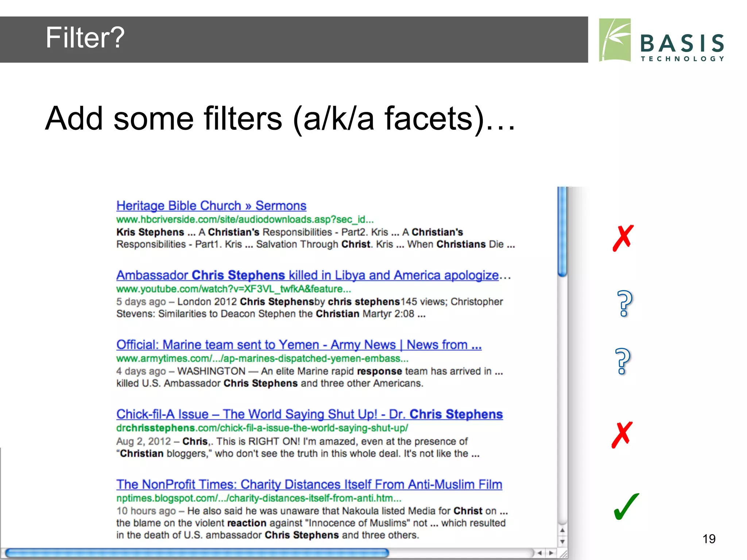Click the '4 days ago – WASHINGTON' snippet
The image size is (747, 560).
pos(309,377)
